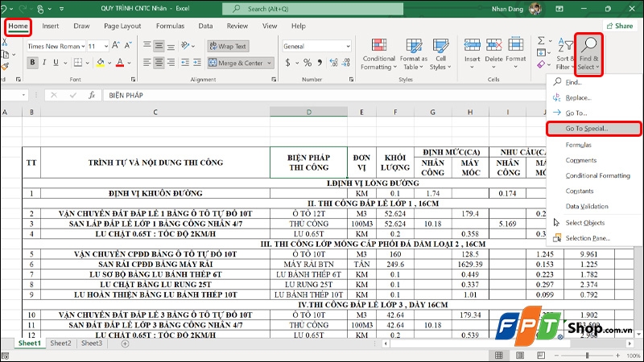
Task: Switch to Page Layout view
Action: coord(519,356)
